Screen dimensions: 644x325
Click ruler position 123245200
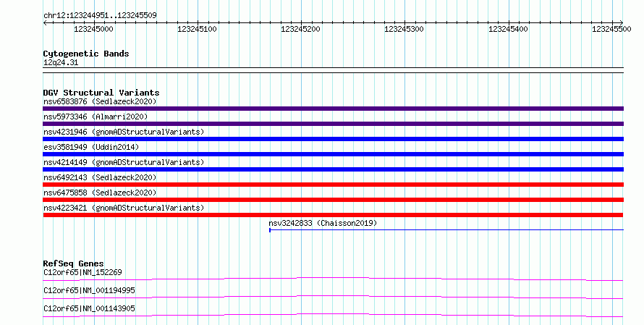300,29
